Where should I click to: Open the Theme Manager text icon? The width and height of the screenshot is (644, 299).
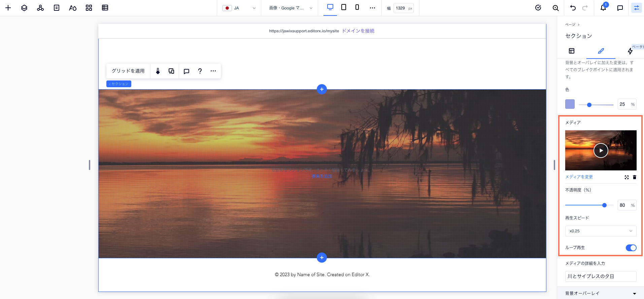click(73, 8)
